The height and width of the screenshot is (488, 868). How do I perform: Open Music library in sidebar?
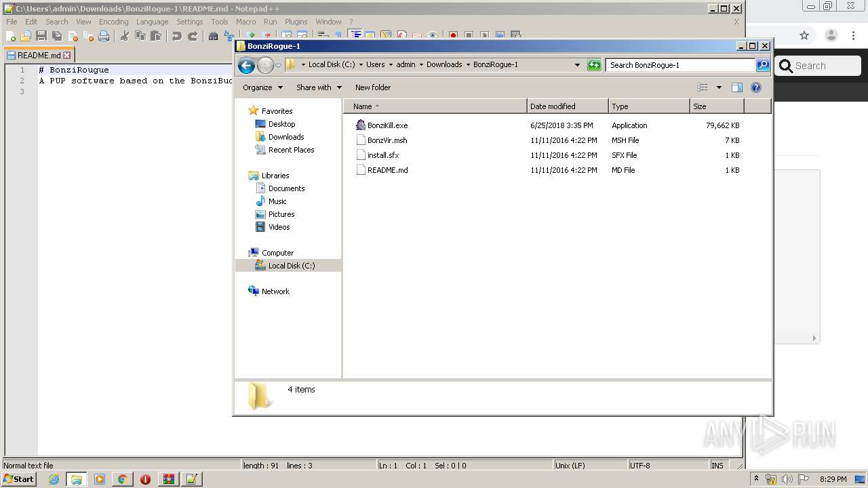click(x=277, y=201)
